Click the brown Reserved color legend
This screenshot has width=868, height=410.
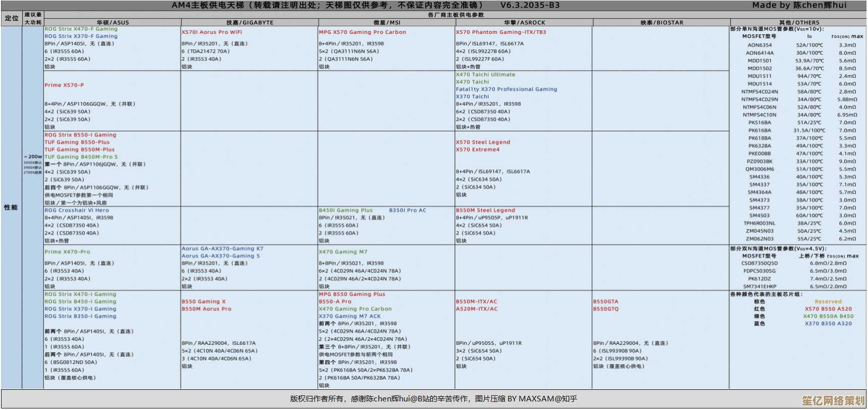pyautogui.click(x=828, y=302)
